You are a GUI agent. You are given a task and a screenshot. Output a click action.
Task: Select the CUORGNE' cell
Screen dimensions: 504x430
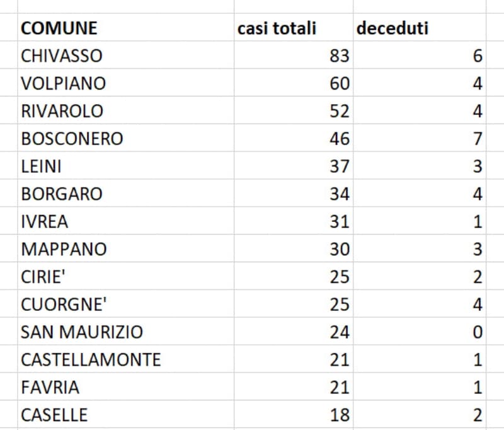64,305
